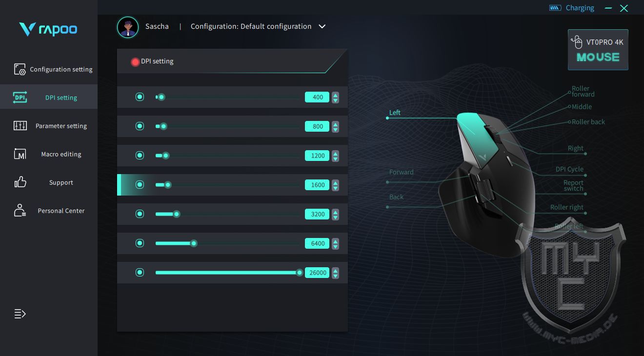Viewport: 644px width, 356px height.
Task: Open Personal Center menu item
Action: pyautogui.click(x=49, y=211)
